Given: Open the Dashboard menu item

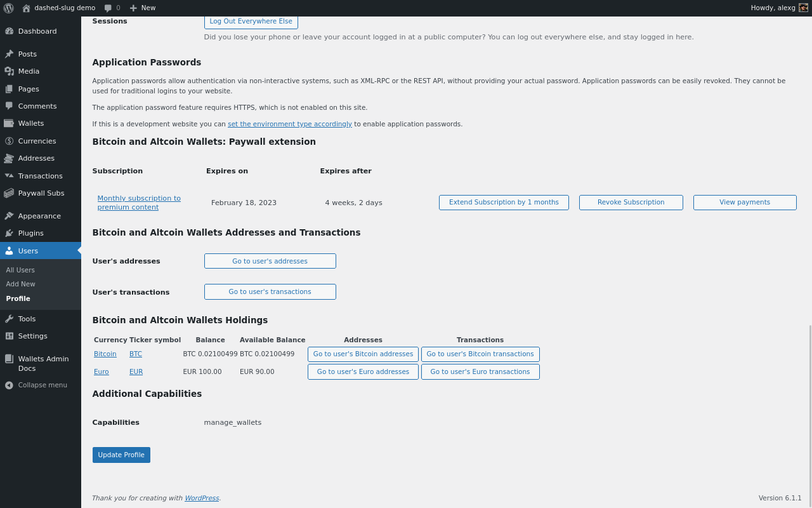Looking at the screenshot, I should 37,31.
